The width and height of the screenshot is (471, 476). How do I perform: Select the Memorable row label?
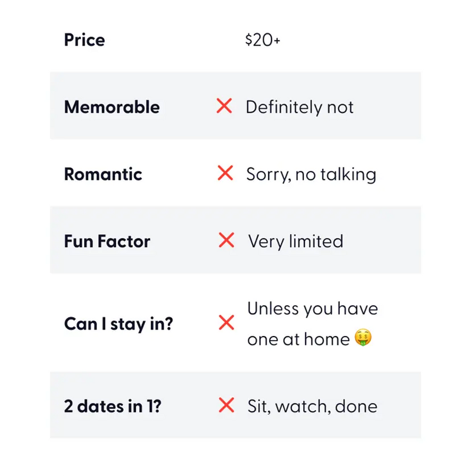pos(112,107)
